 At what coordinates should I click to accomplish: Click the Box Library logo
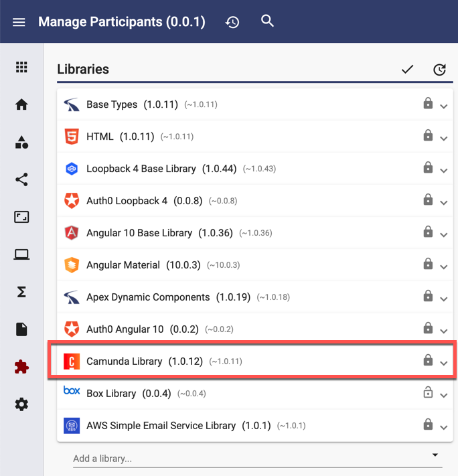72,390
